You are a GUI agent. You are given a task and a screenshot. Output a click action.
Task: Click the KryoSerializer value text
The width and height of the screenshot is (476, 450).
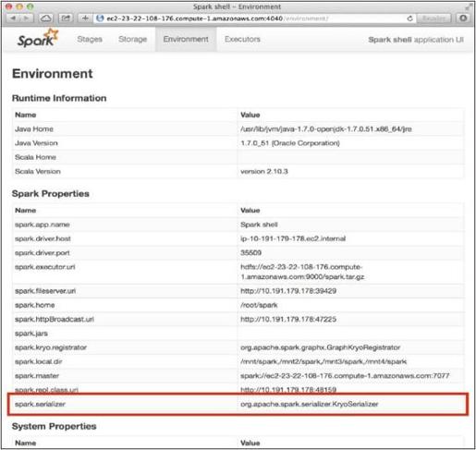coord(310,404)
